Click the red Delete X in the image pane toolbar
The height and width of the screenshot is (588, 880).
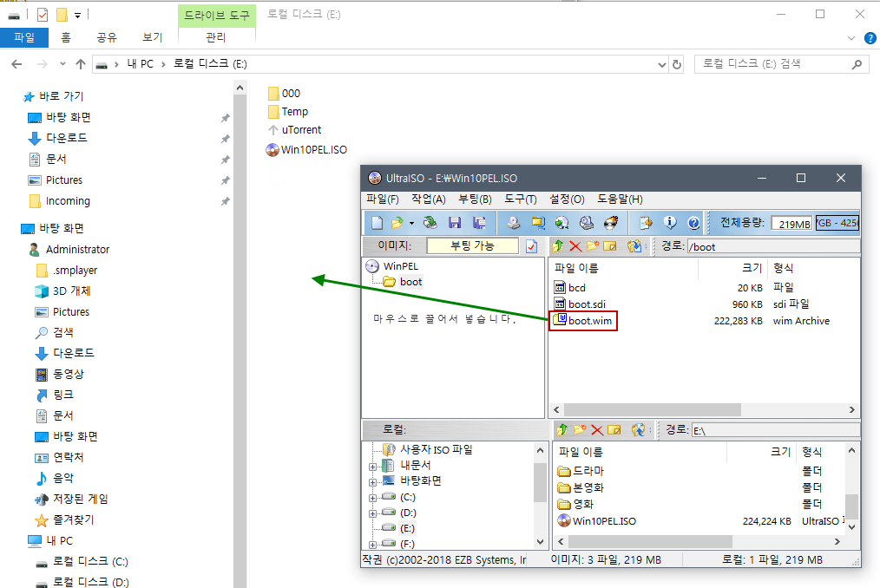point(575,245)
